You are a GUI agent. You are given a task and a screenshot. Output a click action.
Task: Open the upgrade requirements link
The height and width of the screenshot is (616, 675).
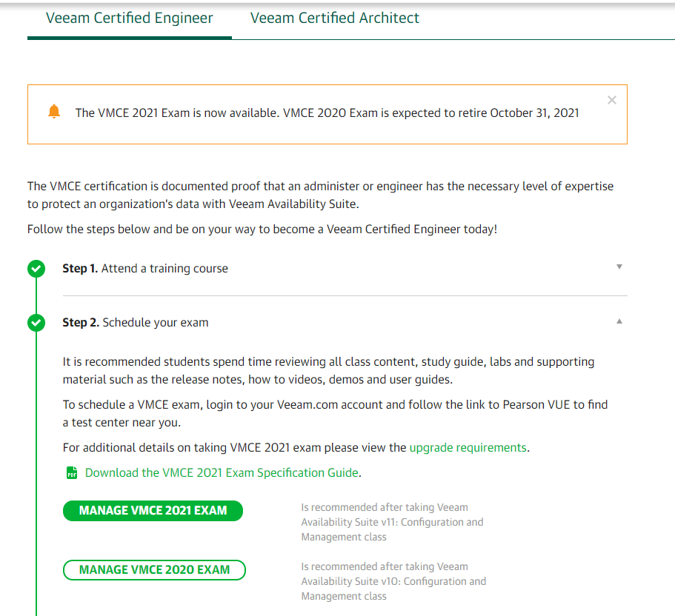pyautogui.click(x=468, y=447)
